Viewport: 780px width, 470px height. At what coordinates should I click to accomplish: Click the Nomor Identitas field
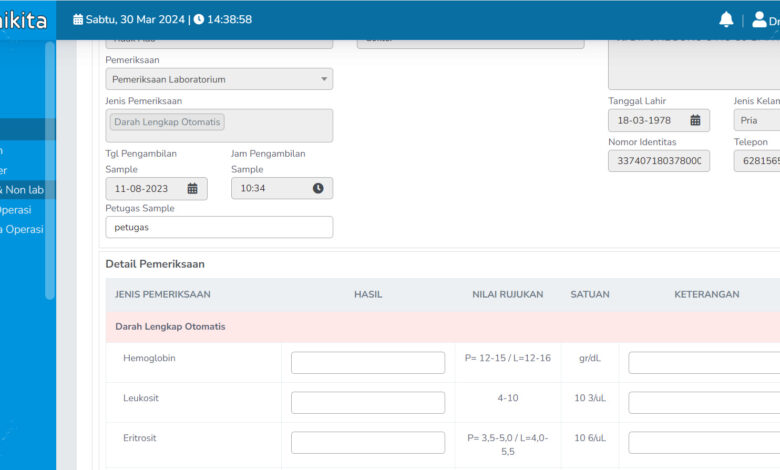point(659,161)
